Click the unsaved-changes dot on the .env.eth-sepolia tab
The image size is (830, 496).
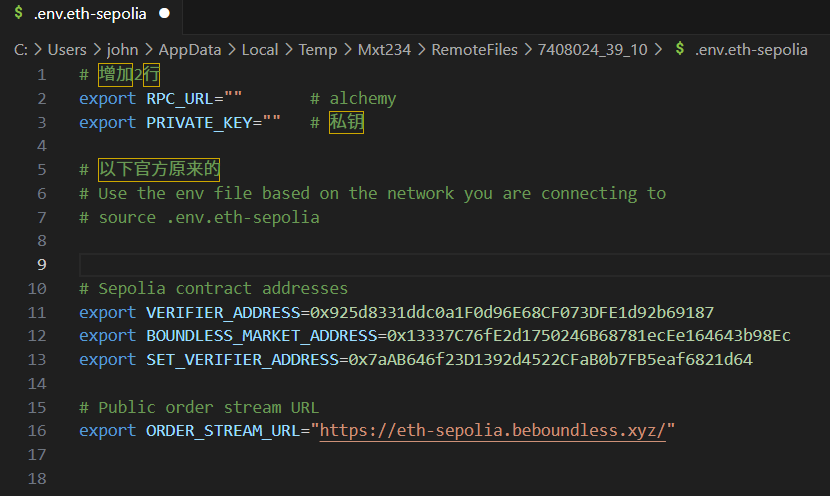165,13
